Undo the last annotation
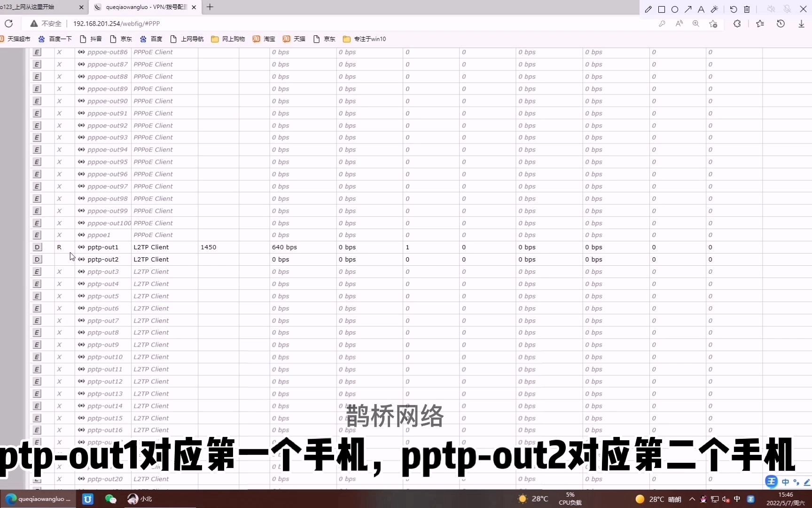Screen dimensions: 812x508 pyautogui.click(x=734, y=9)
